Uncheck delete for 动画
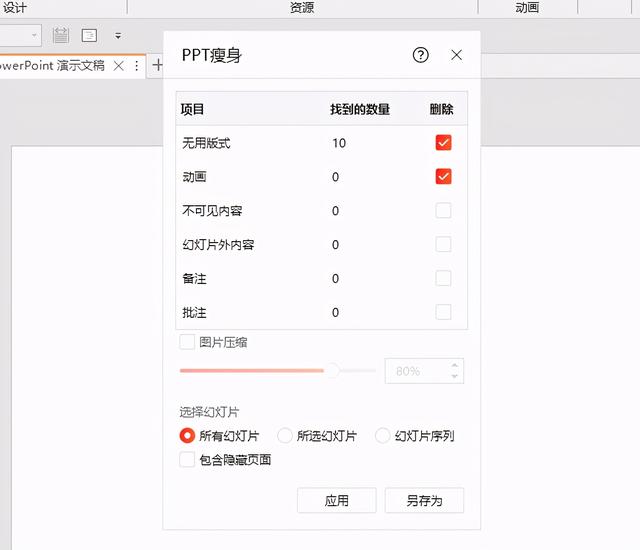 443,177
